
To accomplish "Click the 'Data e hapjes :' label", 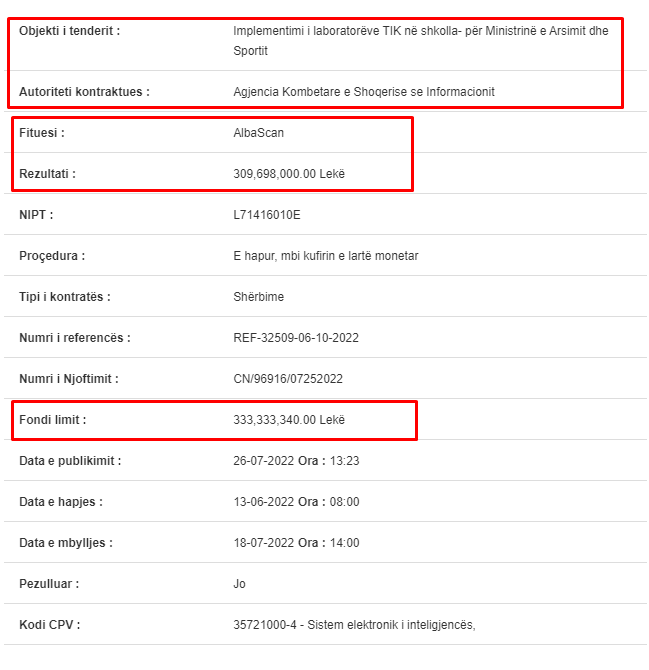I will [61, 502].
